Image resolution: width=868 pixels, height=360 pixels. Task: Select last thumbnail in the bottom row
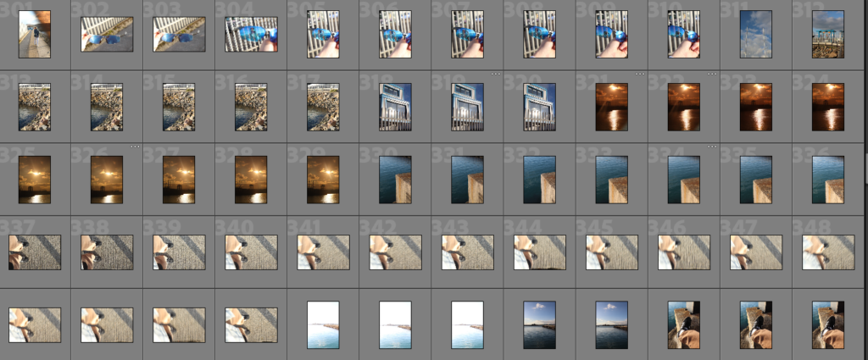pos(828,324)
